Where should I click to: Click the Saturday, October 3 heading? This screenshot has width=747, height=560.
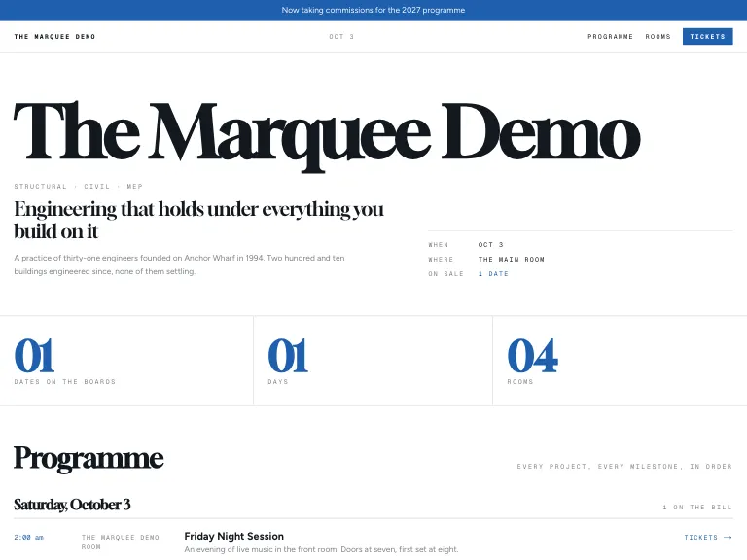[72, 505]
